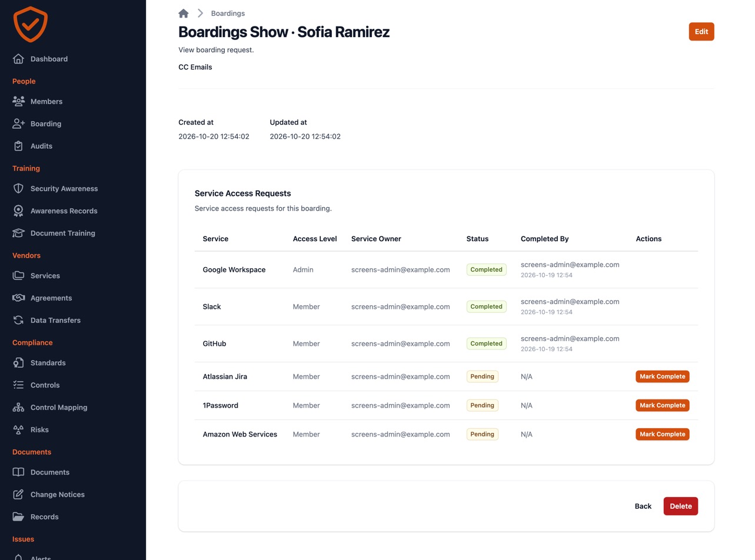
Task: Click the Amazon Web Services cell
Action: pos(240,434)
